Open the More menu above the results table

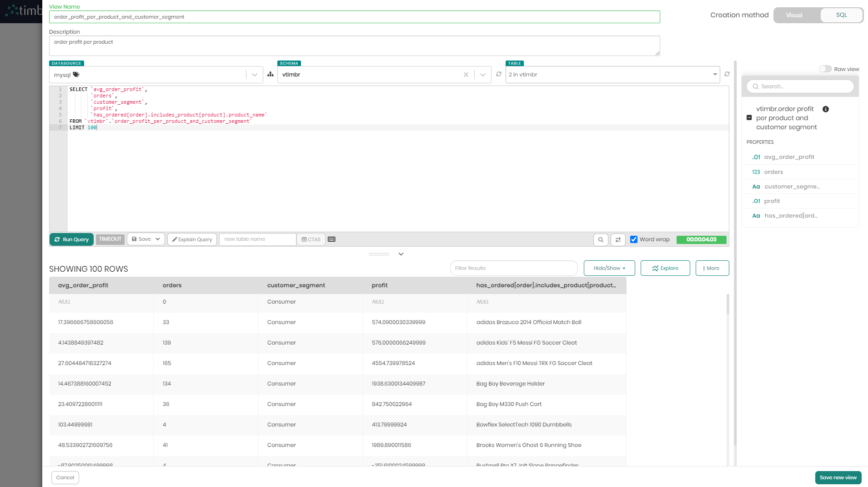(712, 268)
